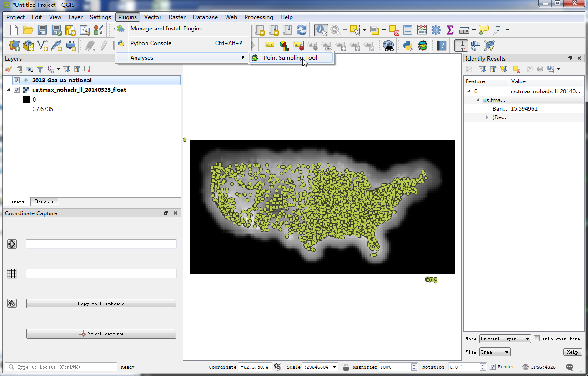Open the Raster menu

[177, 17]
